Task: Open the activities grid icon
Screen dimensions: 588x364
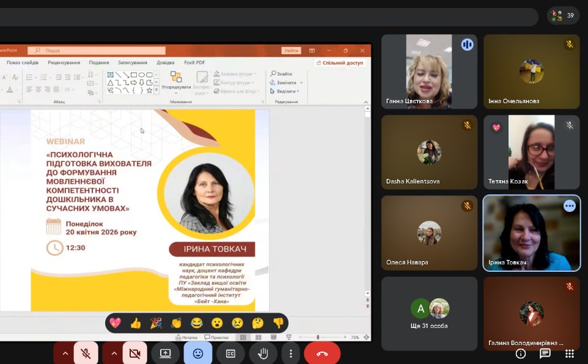Action: pyautogui.click(x=570, y=353)
